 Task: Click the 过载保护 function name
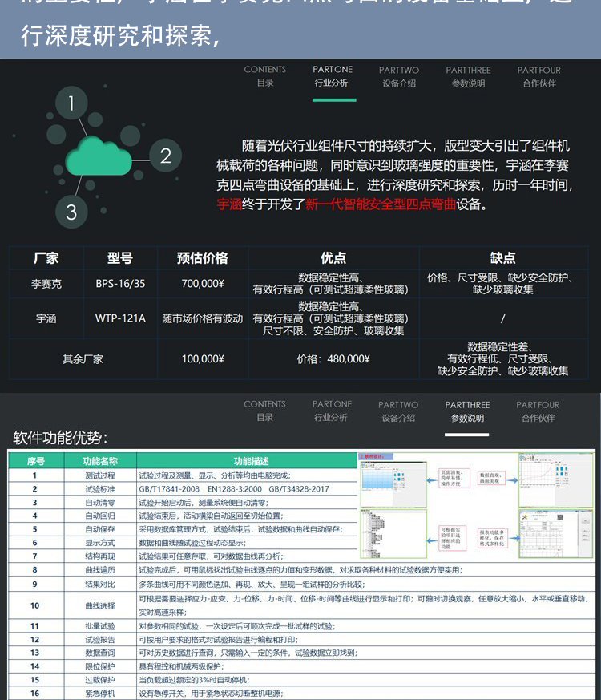(100, 679)
